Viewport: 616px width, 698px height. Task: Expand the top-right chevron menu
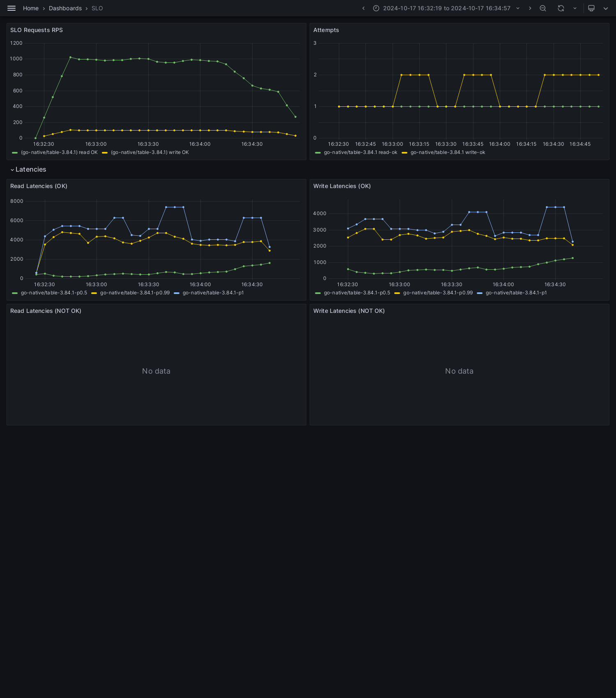pos(606,8)
